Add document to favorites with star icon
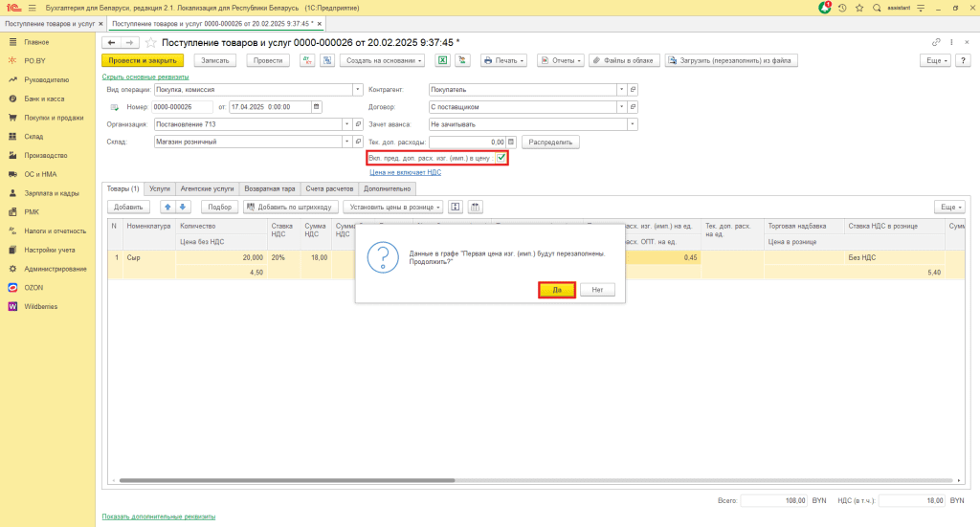980x527 pixels. click(x=150, y=42)
